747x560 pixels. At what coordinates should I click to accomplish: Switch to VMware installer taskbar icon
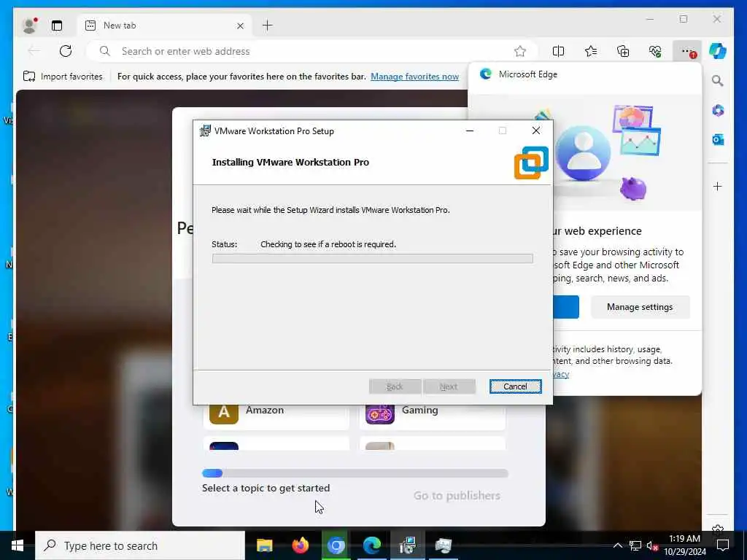(408, 545)
